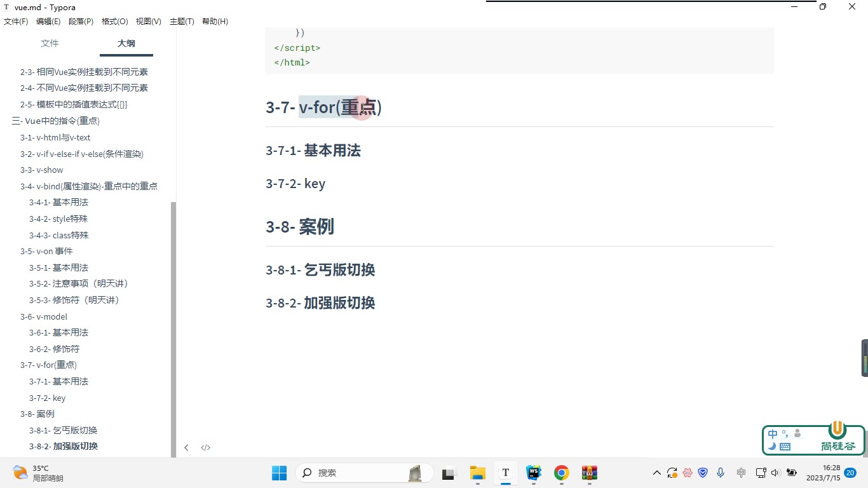868x488 pixels.
Task: Click outline sidebar vertical scrollbar
Action: (173, 329)
